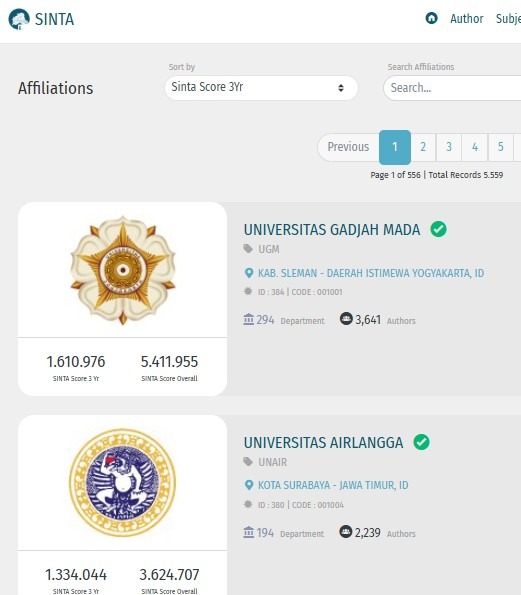Open the UNIVERSITAS AIRLANGGA link
Screen dimensions: 521x595
click(x=323, y=442)
